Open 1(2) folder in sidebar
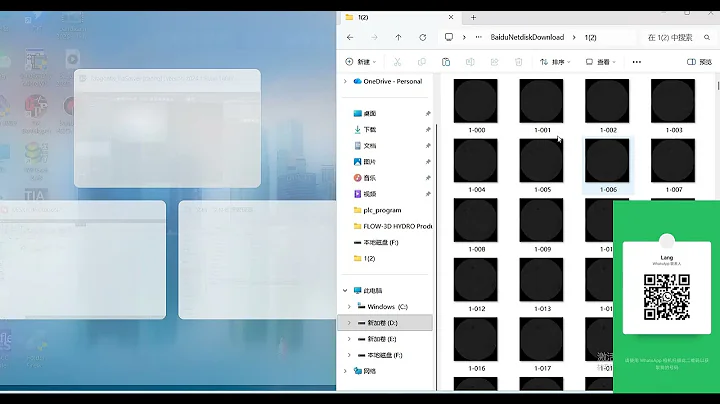 tap(365, 258)
